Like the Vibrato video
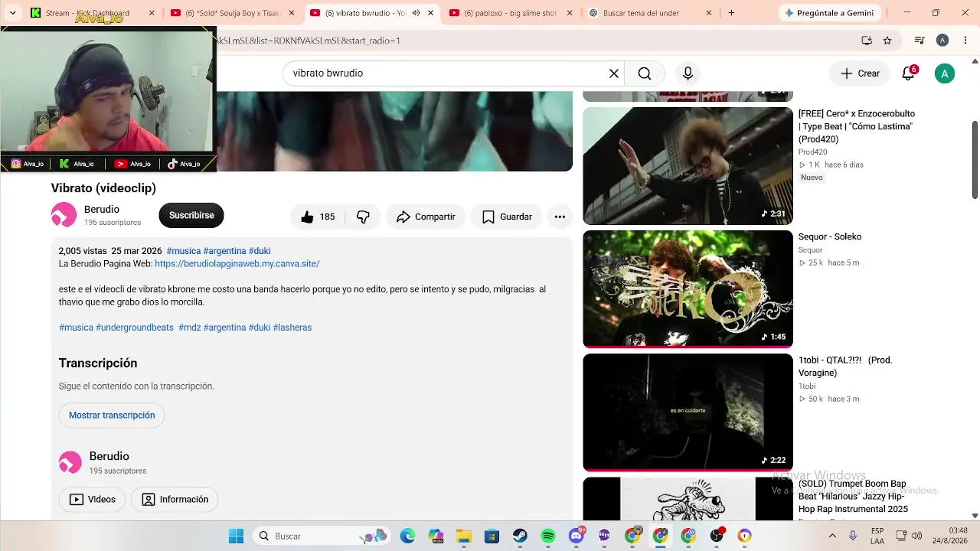Screen dimensions: 980x551 tap(318, 217)
